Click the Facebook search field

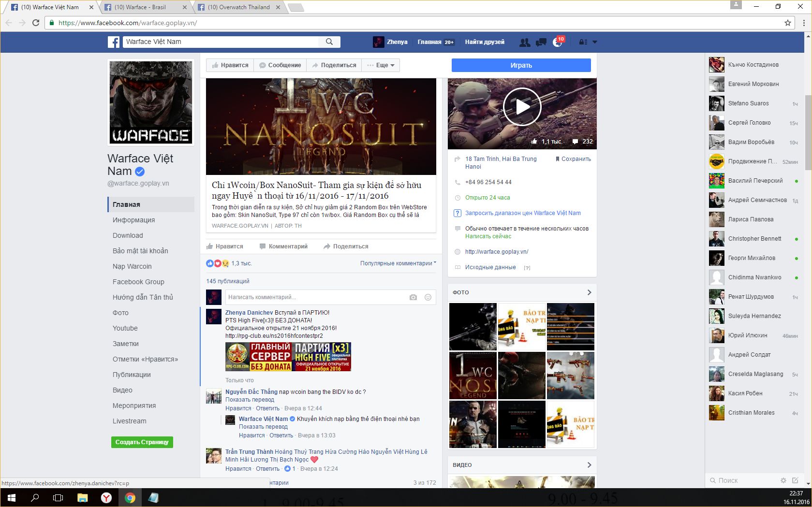(221, 42)
